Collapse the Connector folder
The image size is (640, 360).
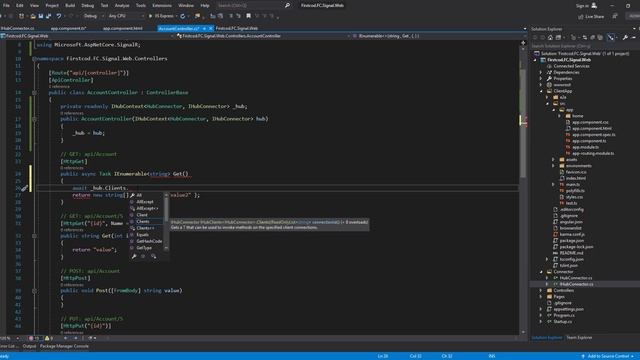[541, 272]
